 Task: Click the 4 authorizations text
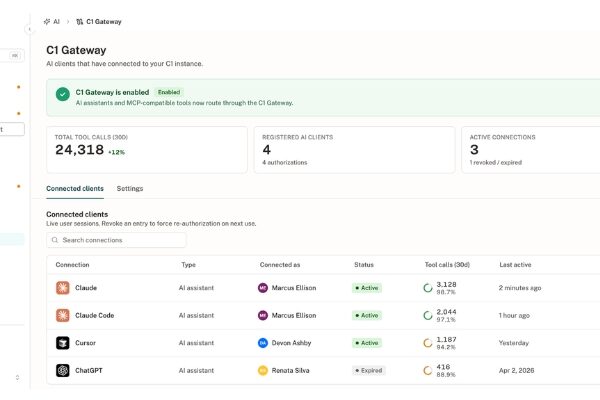tap(285, 163)
